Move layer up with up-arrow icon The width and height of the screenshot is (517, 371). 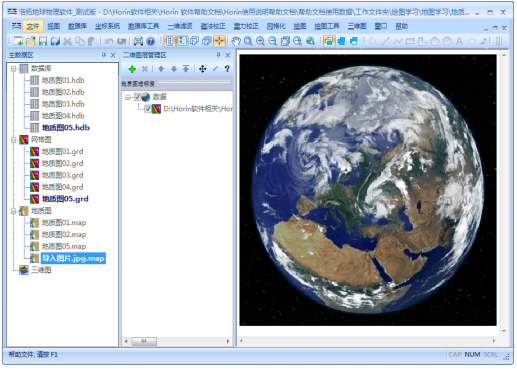point(161,69)
